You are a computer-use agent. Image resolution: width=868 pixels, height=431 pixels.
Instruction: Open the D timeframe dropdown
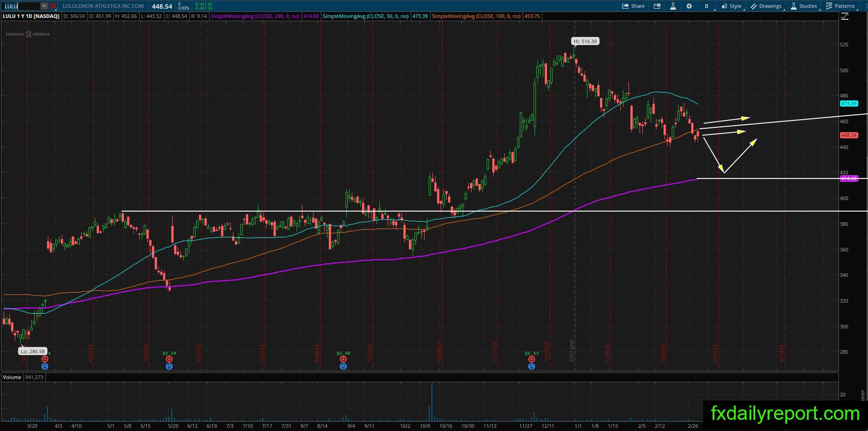(707, 6)
